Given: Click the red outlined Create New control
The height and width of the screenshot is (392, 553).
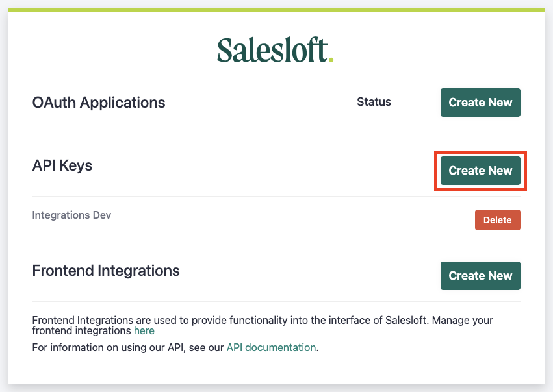Looking at the screenshot, I should pos(480,171).
